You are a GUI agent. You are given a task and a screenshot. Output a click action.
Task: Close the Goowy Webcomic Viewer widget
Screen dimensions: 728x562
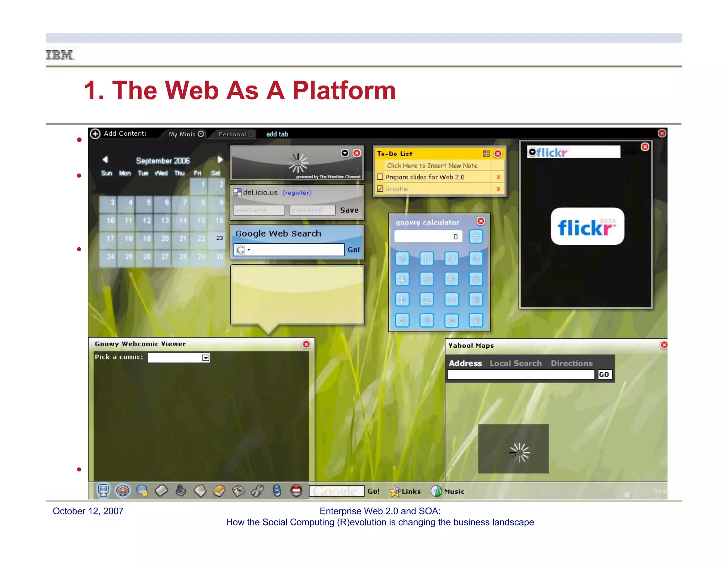click(306, 344)
